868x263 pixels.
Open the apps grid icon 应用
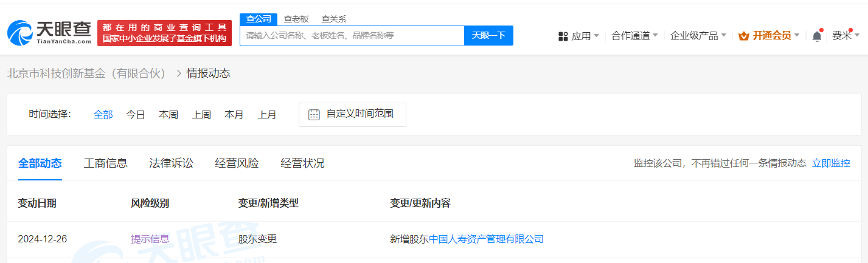563,36
